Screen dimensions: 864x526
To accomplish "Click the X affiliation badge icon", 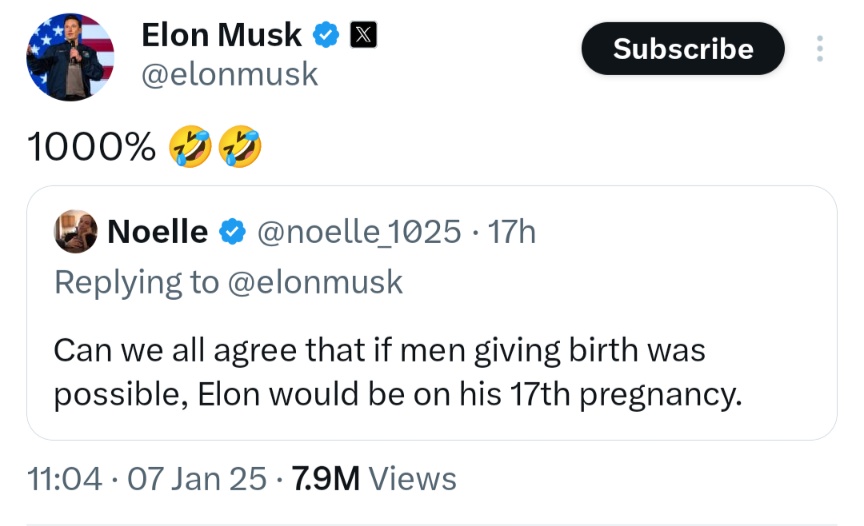I will click(362, 36).
